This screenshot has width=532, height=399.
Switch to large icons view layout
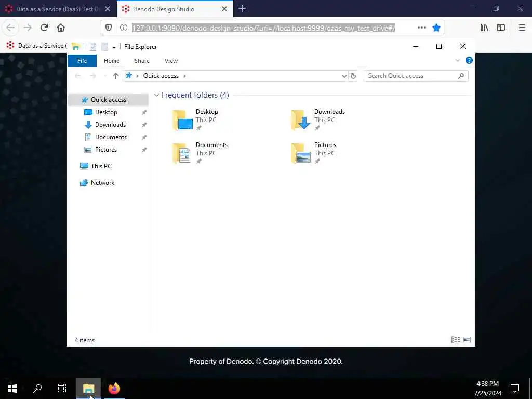(x=467, y=340)
